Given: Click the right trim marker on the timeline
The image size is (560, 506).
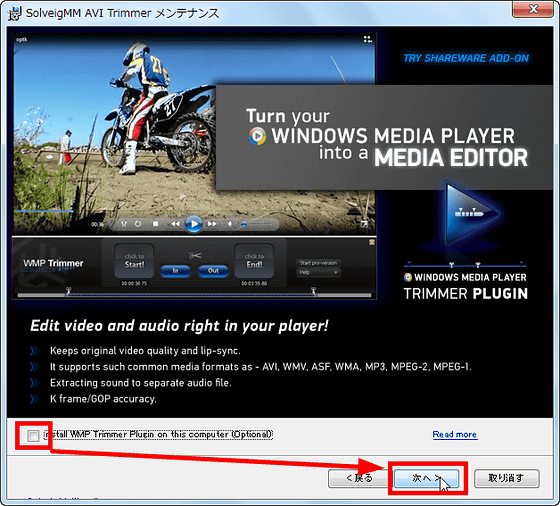Looking at the screenshot, I should [314, 291].
